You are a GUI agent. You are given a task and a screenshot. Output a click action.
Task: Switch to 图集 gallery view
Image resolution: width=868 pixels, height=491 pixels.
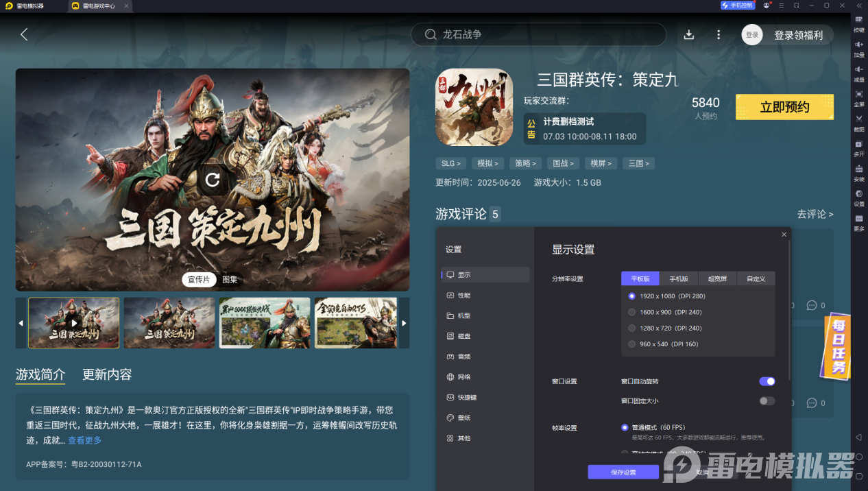point(230,279)
